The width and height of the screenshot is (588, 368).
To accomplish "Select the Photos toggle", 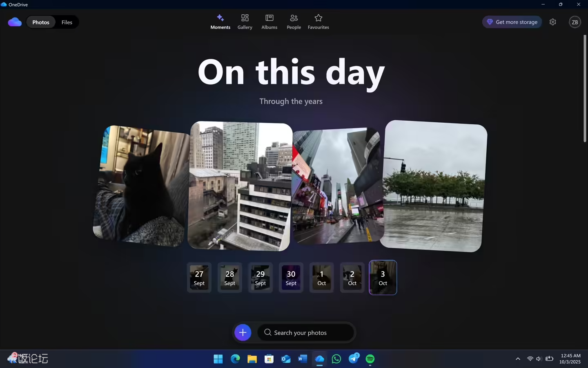I will pos(41,22).
